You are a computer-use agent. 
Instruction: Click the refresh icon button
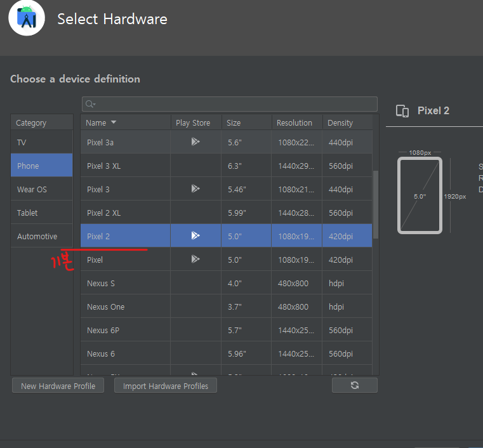[355, 385]
